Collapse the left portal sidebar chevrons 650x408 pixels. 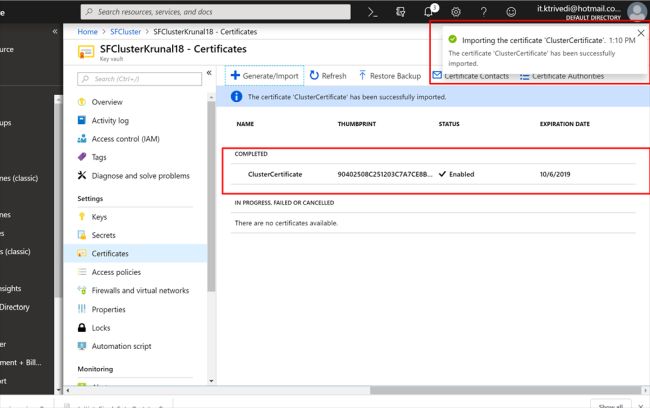(x=55, y=31)
